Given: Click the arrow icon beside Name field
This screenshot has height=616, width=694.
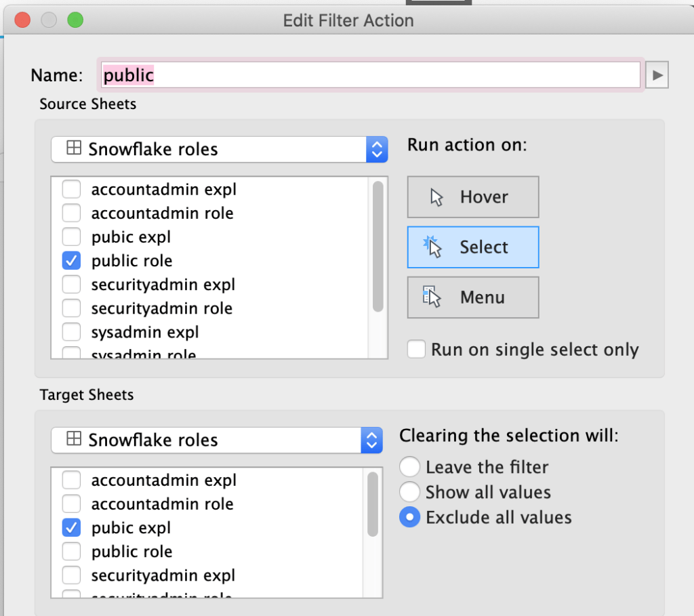Looking at the screenshot, I should click(x=657, y=75).
